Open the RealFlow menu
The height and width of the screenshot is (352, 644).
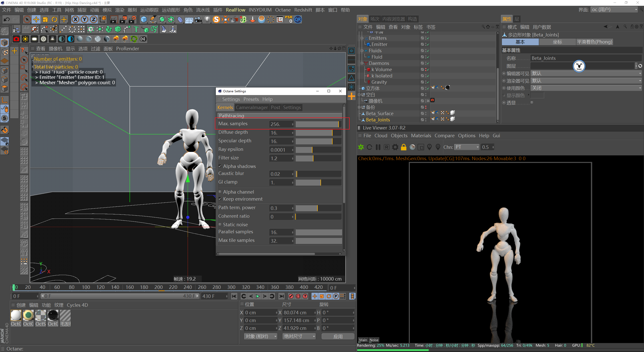pyautogui.click(x=235, y=10)
